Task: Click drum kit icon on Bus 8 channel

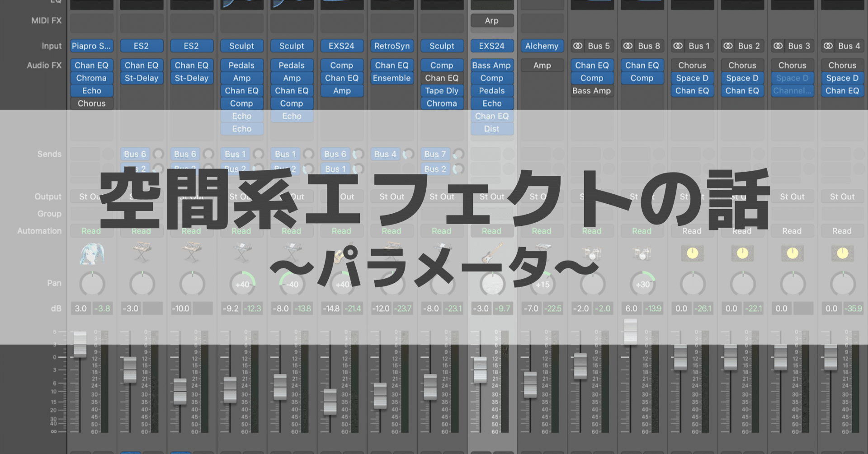Action: [642, 253]
